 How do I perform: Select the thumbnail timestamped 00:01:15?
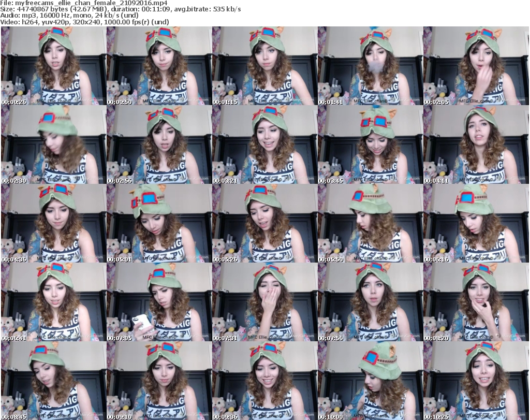point(264,66)
